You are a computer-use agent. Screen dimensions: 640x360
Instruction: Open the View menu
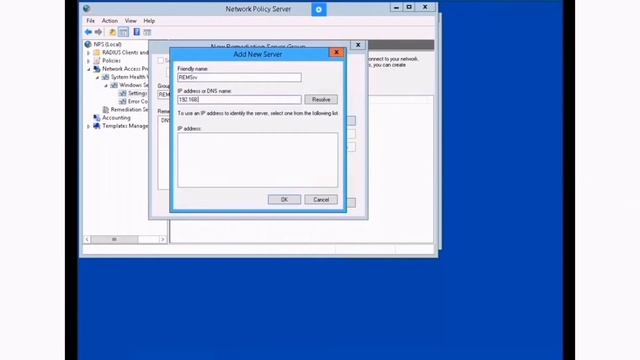pos(131,20)
